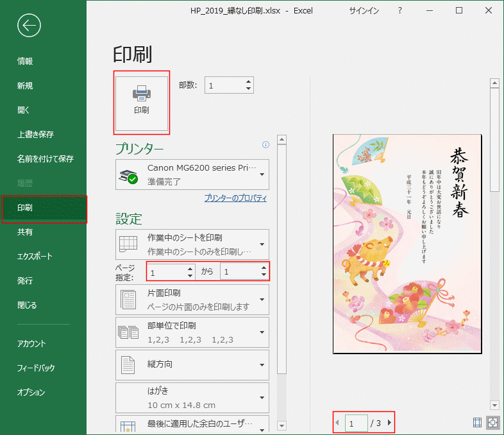The height and width of the screenshot is (435, 504).
Task: Open the collated 1,2,3 dropdown
Action: [x=192, y=332]
